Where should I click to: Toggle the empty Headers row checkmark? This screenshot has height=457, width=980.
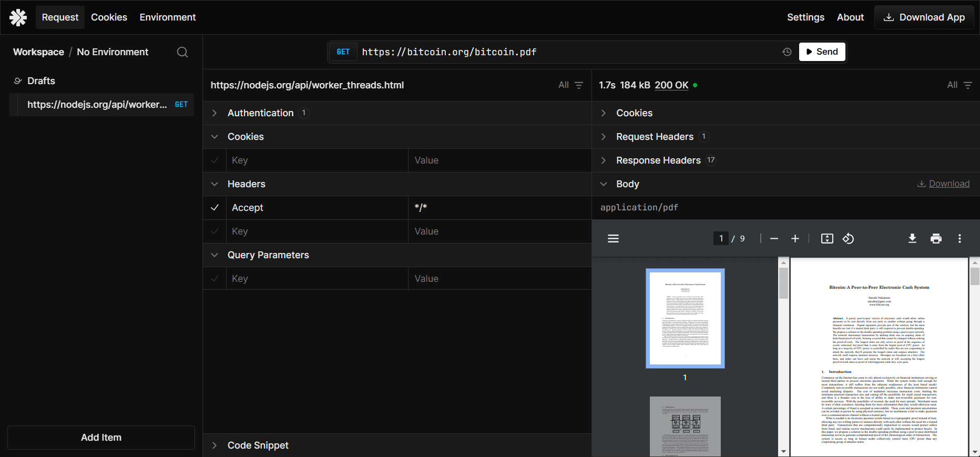tap(215, 231)
